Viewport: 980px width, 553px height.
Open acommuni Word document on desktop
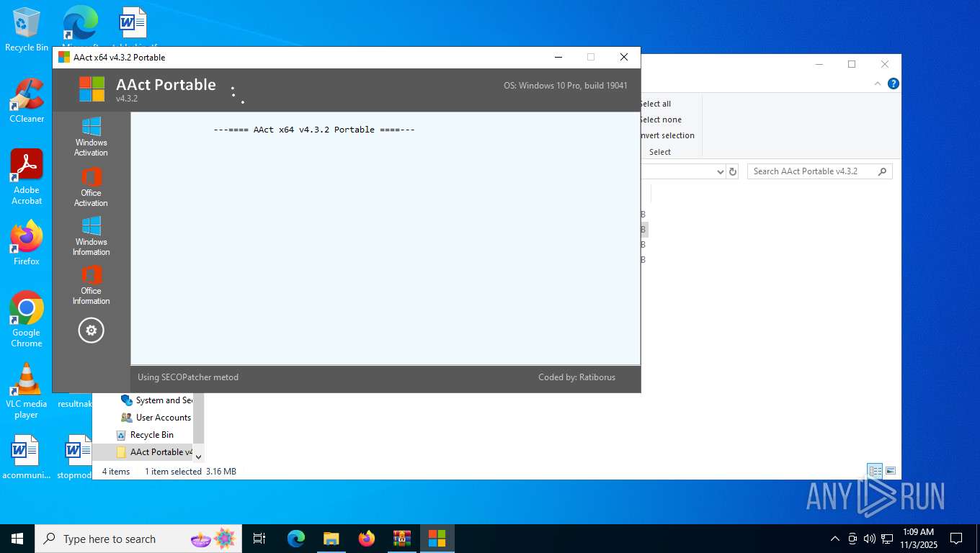pos(27,458)
